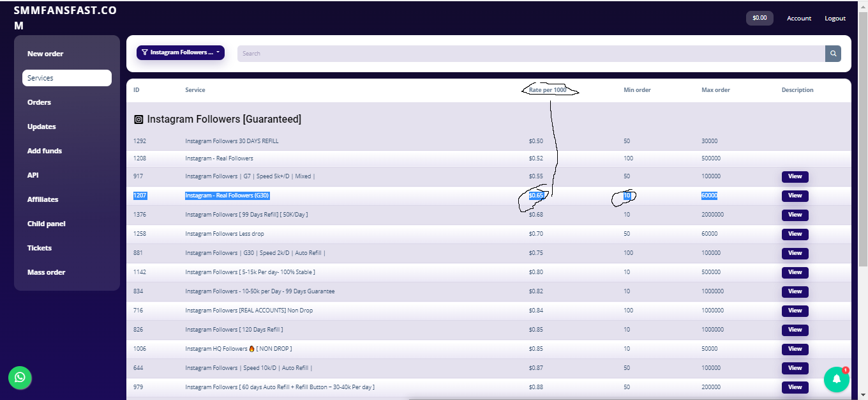View description for service 1142

pyautogui.click(x=795, y=272)
